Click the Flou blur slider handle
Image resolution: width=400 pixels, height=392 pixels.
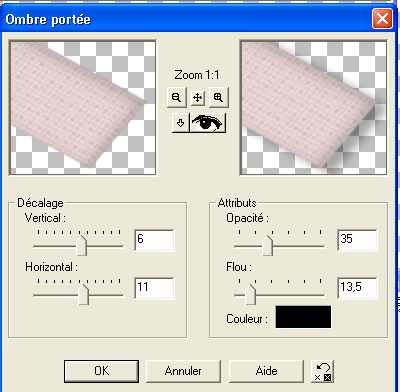click(250, 294)
